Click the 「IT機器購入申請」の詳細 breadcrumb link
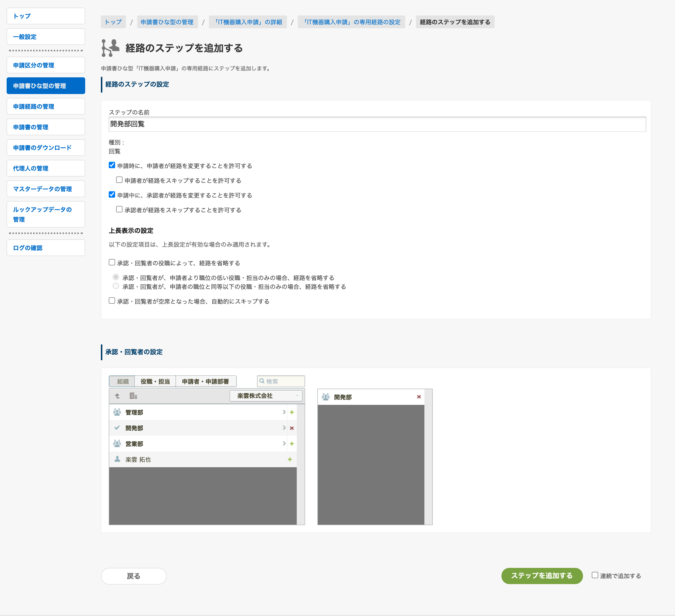The width and height of the screenshot is (675, 616). 248,22
